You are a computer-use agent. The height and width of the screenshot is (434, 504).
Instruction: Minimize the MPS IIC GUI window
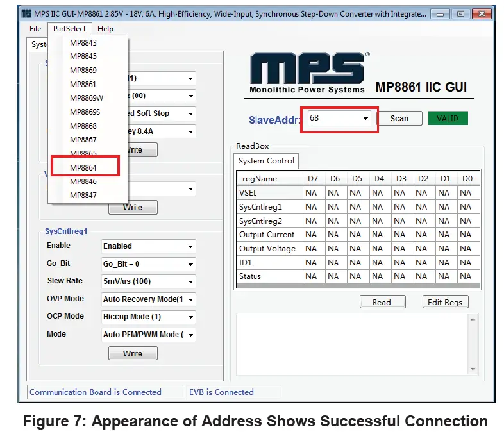point(440,14)
